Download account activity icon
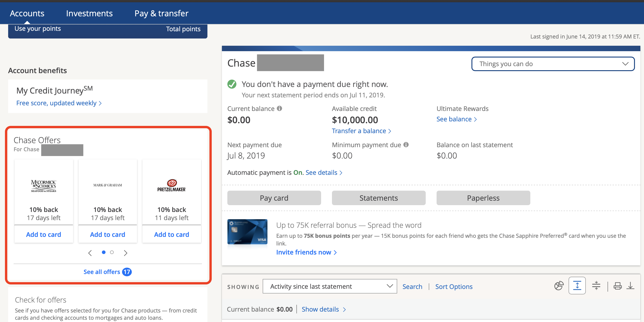This screenshot has height=322, width=644. coord(630,286)
